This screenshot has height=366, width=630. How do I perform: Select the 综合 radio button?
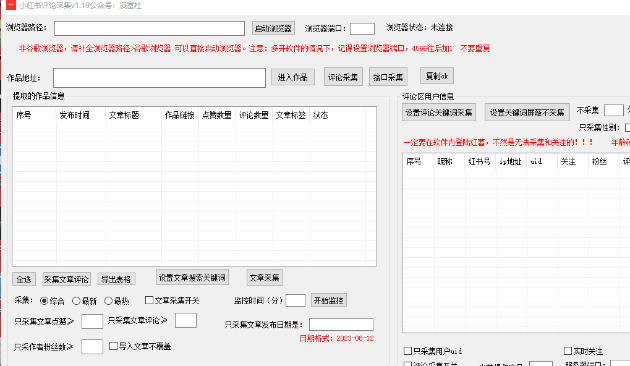click(x=44, y=301)
